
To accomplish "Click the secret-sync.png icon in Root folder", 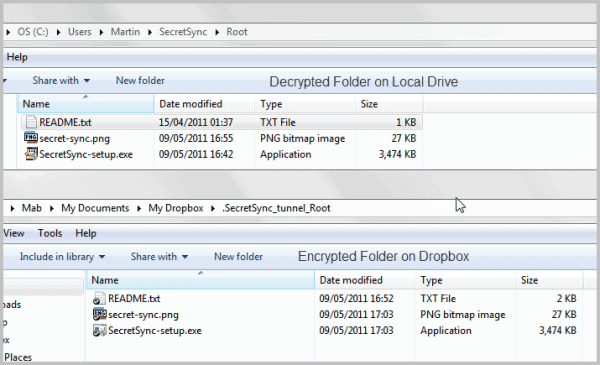I will point(31,138).
